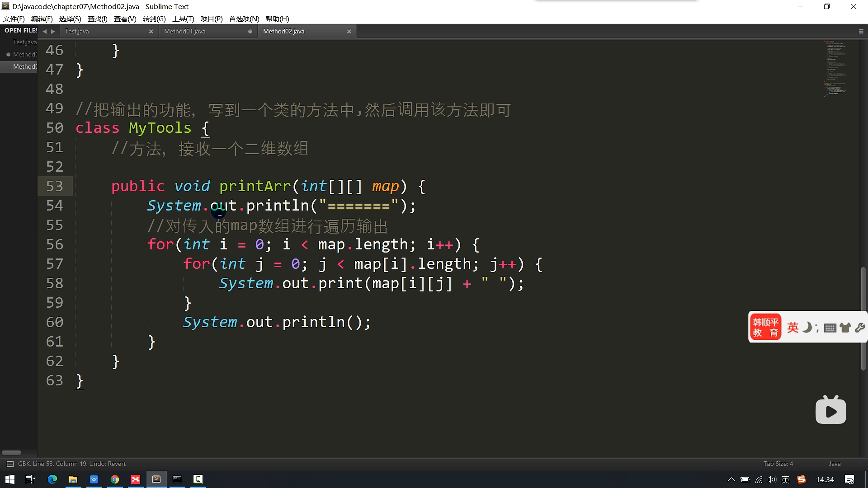Image resolution: width=868 pixels, height=488 pixels.
Task: Click the video play overlay button
Action: click(x=830, y=410)
